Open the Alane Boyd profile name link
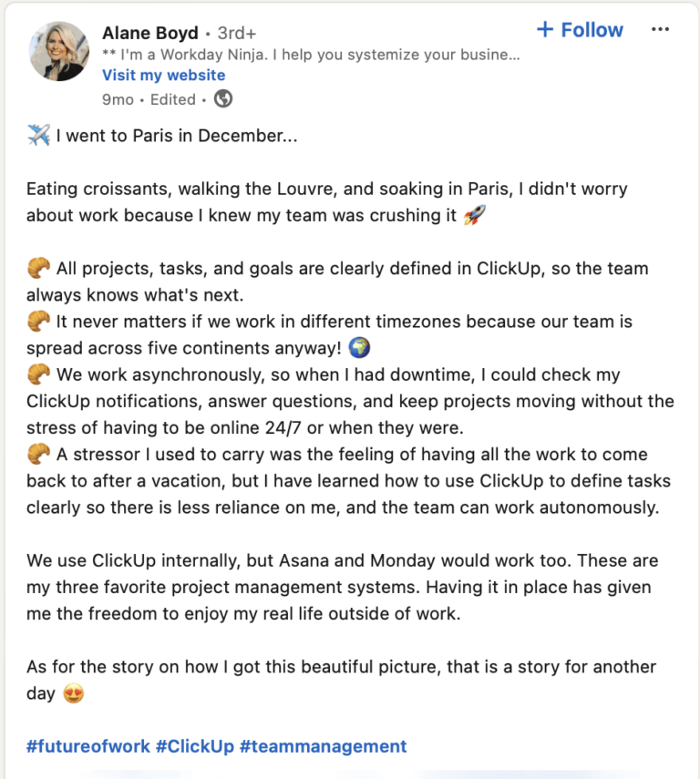The height and width of the screenshot is (779, 700). [149, 33]
